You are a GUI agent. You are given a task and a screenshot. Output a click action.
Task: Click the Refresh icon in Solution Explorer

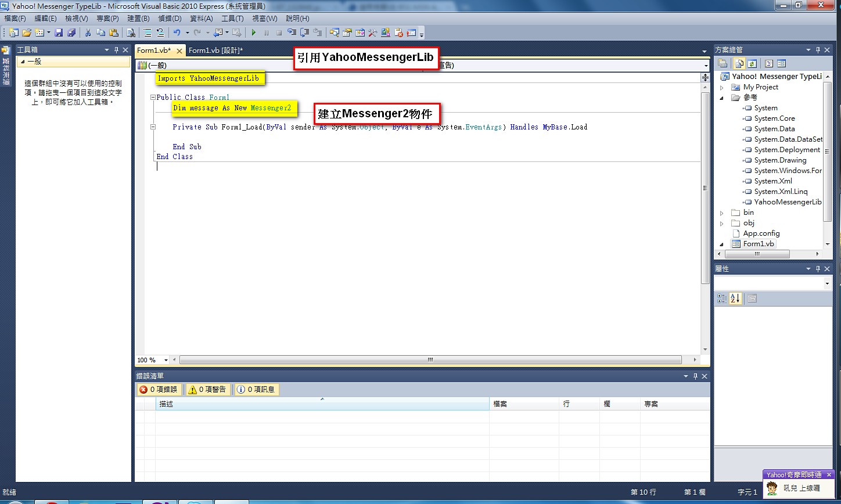coord(752,64)
